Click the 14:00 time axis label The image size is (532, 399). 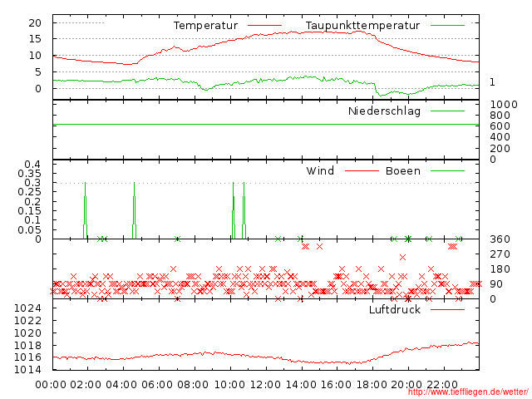point(301,385)
